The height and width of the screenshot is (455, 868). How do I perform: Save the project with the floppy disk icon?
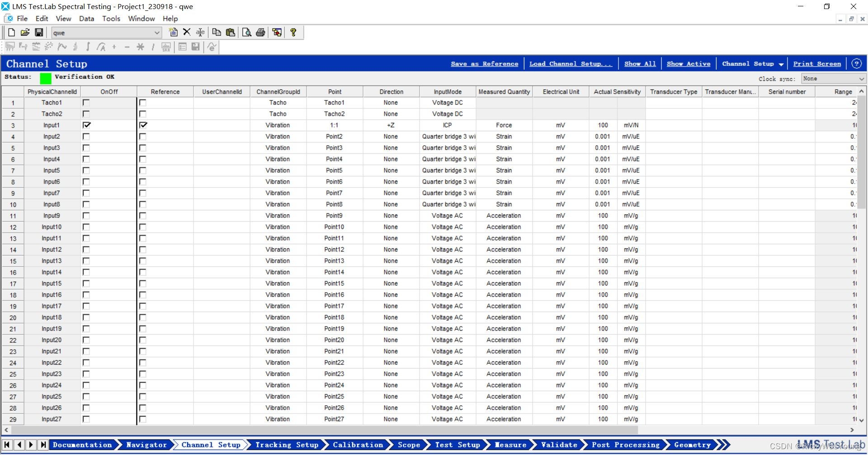pyautogui.click(x=39, y=33)
